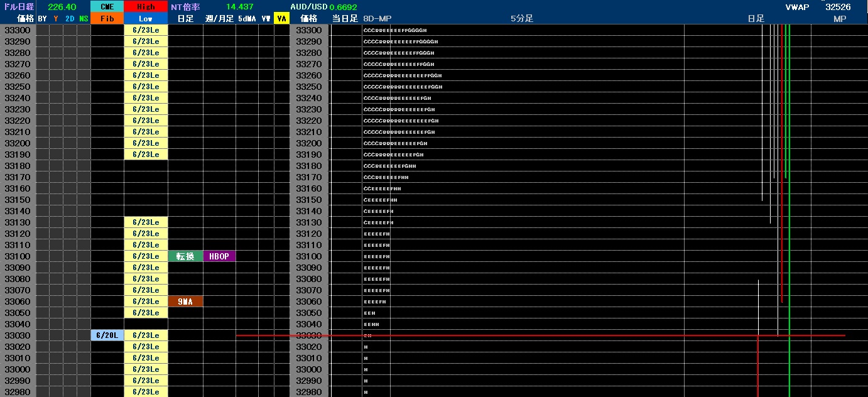Click the VWAP label
This screenshot has height=397, width=868.
point(797,6)
